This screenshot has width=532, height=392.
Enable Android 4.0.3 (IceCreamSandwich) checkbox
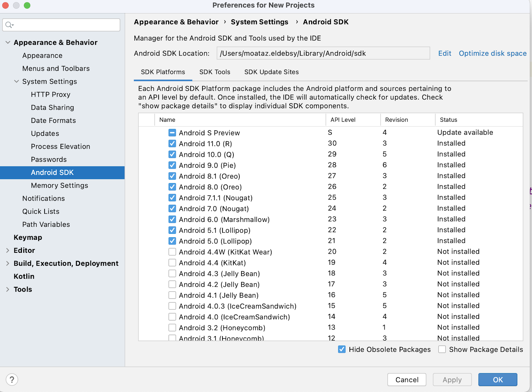coord(172,306)
